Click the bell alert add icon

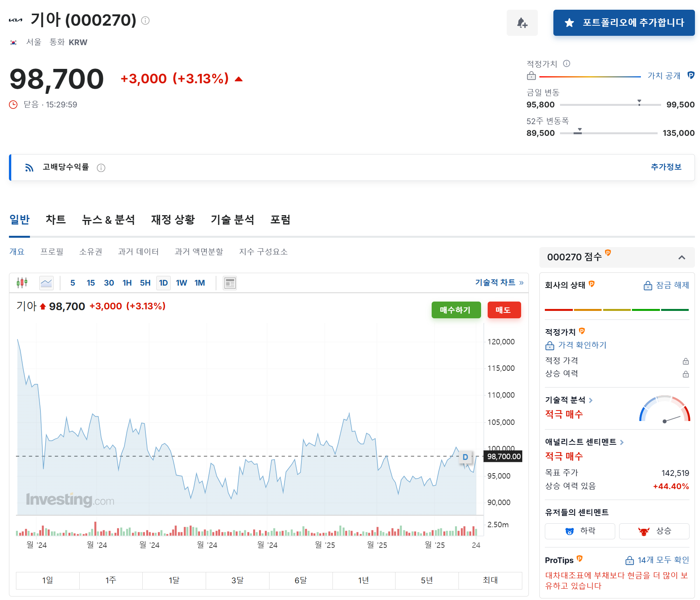tap(522, 23)
